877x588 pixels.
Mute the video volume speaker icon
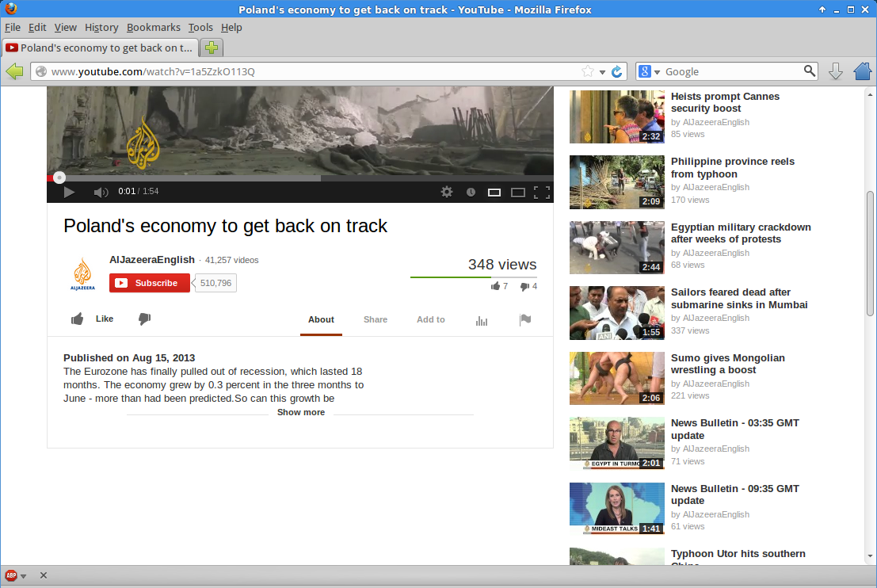point(101,193)
